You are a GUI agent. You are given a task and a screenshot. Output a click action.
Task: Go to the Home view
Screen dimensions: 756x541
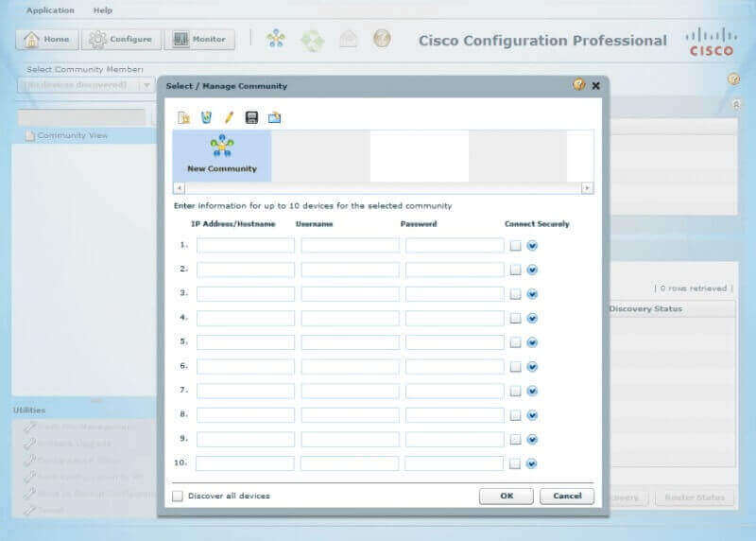(x=47, y=39)
